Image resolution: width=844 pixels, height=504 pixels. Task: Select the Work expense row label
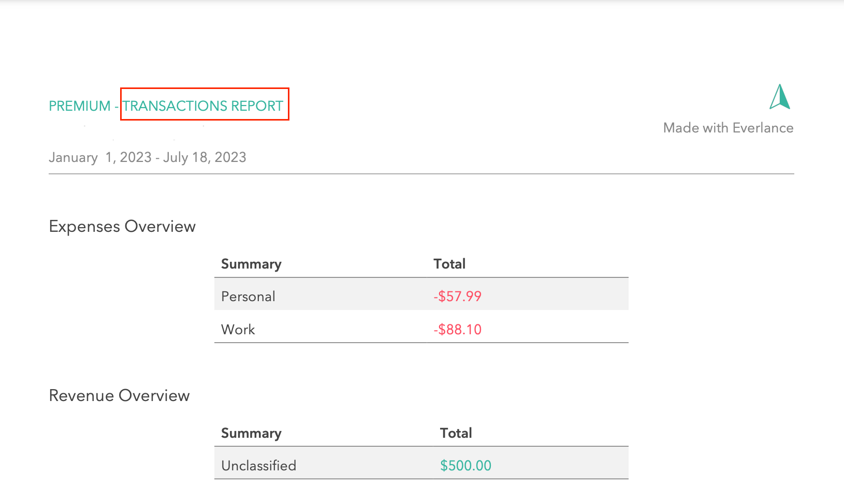[x=238, y=330]
